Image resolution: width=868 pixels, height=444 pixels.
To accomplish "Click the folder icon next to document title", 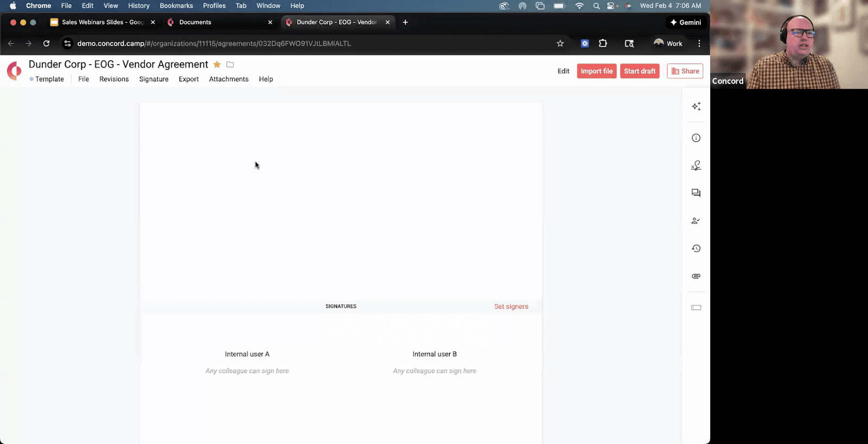I will (x=230, y=65).
